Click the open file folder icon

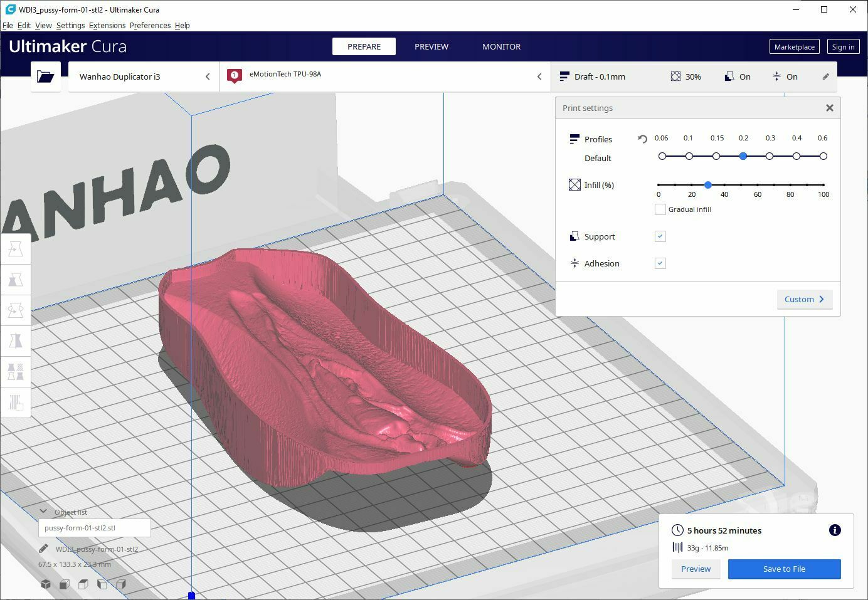pos(45,76)
